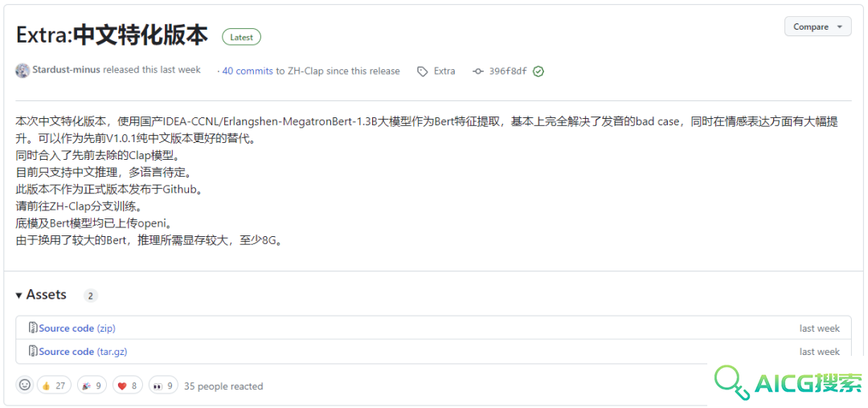The height and width of the screenshot is (408, 868).
Task: Click text released this last week
Action: [152, 70]
